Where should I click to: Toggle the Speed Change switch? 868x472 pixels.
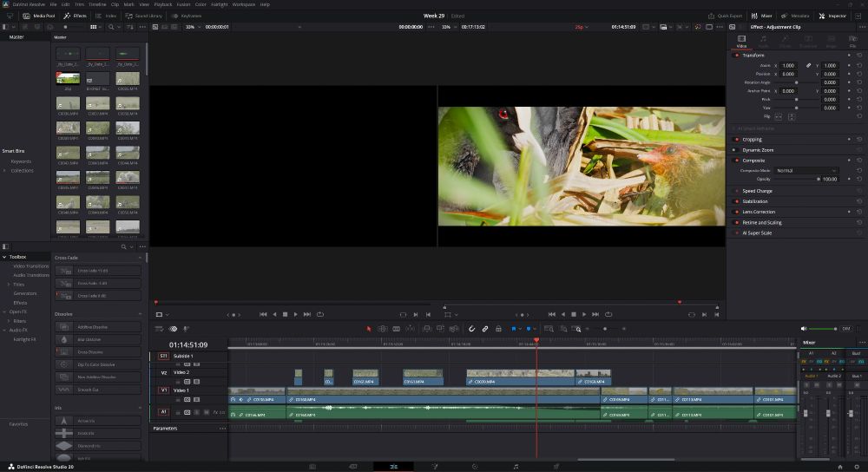(x=736, y=191)
